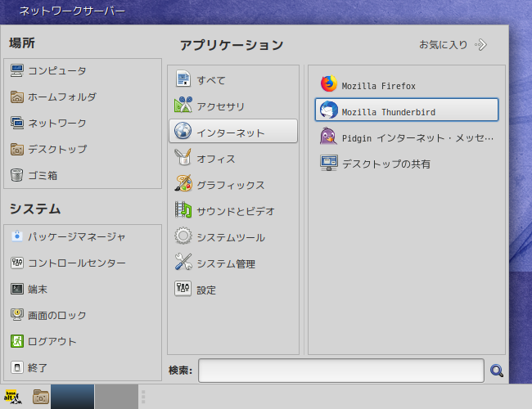The height and width of the screenshot is (409, 532).
Task: Open デスクトップの共有 desktop sharing icon
Action: [x=329, y=163]
